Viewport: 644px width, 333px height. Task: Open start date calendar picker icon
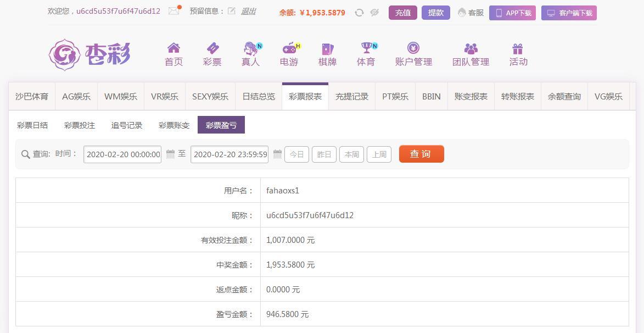170,154
